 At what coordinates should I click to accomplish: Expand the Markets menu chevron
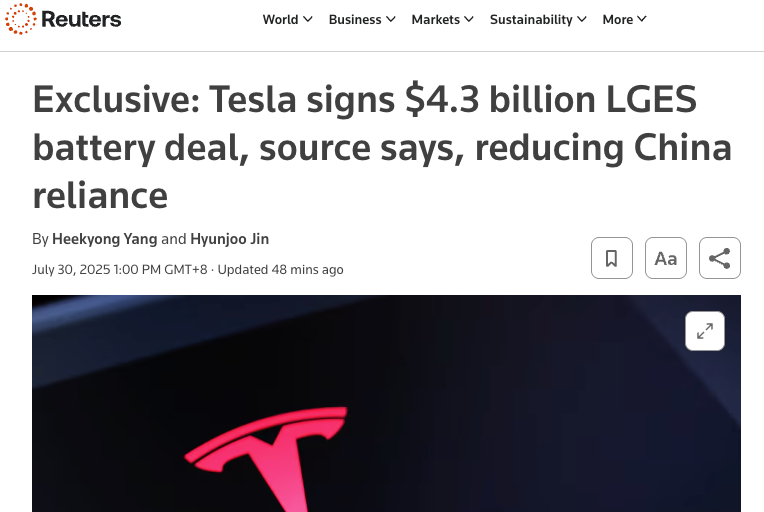pyautogui.click(x=469, y=19)
